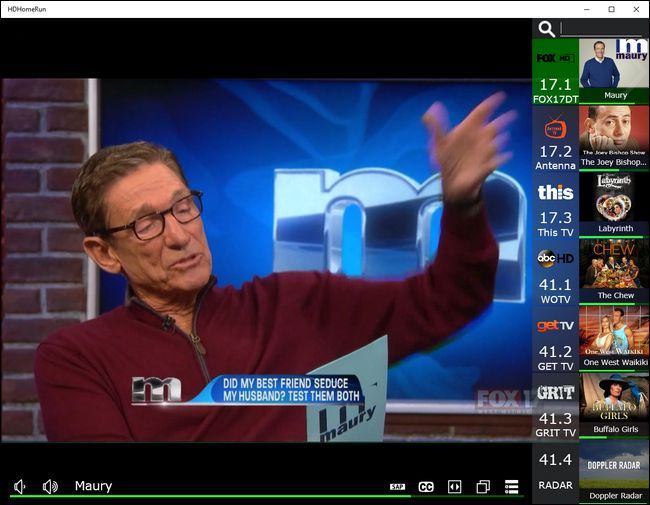Open the One West Waikiki thumbnail
The width and height of the screenshot is (650, 505).
614,331
